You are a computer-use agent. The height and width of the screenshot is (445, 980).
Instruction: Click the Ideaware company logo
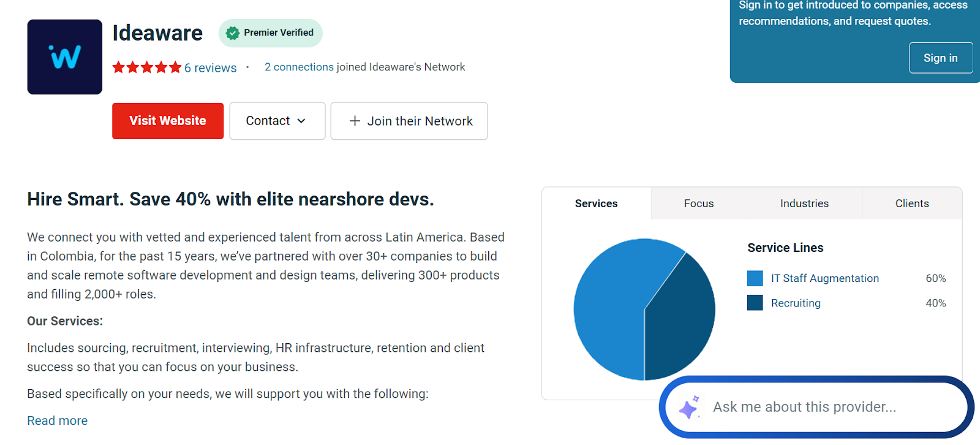coord(64,57)
